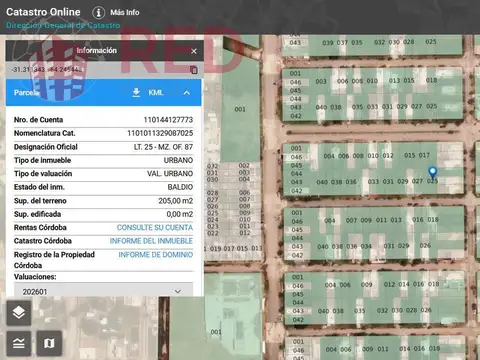Screen dimensions: 480x360
Task: Download parcel using the download arrow icon
Action: pyautogui.click(x=136, y=92)
